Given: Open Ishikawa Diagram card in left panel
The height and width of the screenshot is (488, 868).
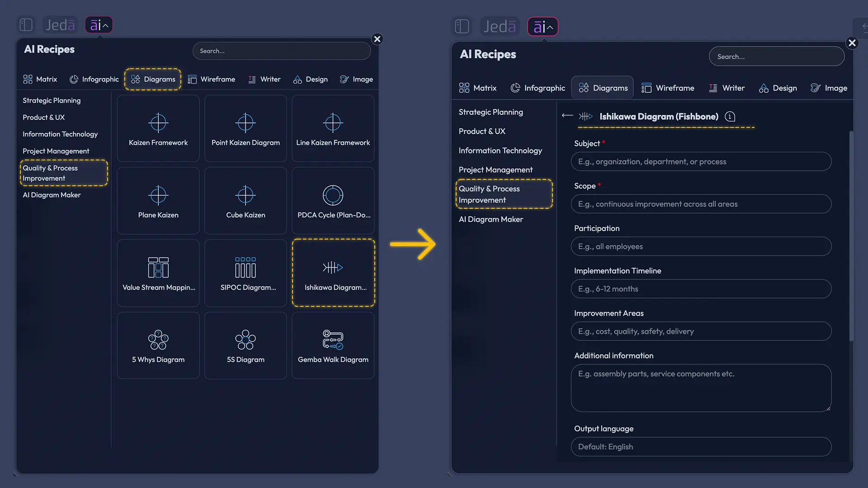Looking at the screenshot, I should 333,273.
